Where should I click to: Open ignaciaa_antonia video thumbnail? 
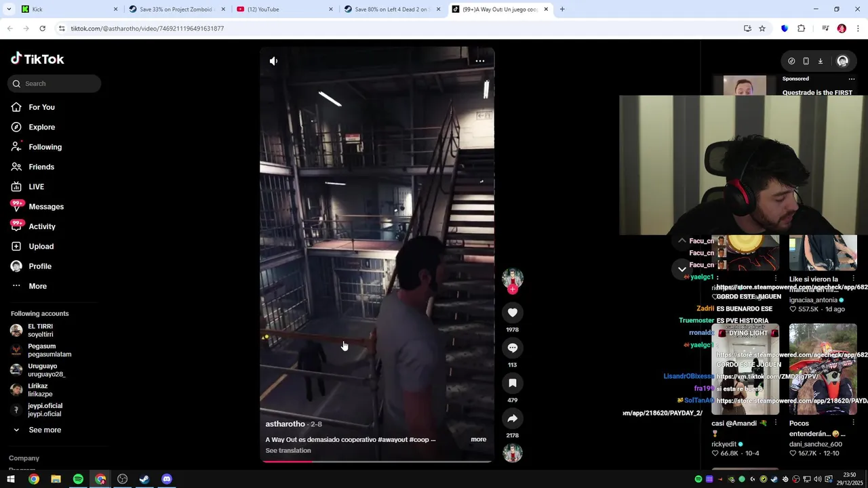pos(823,253)
